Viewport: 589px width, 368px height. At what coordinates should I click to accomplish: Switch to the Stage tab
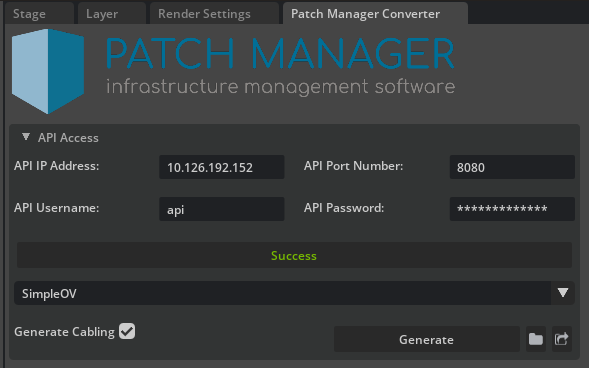click(x=39, y=14)
